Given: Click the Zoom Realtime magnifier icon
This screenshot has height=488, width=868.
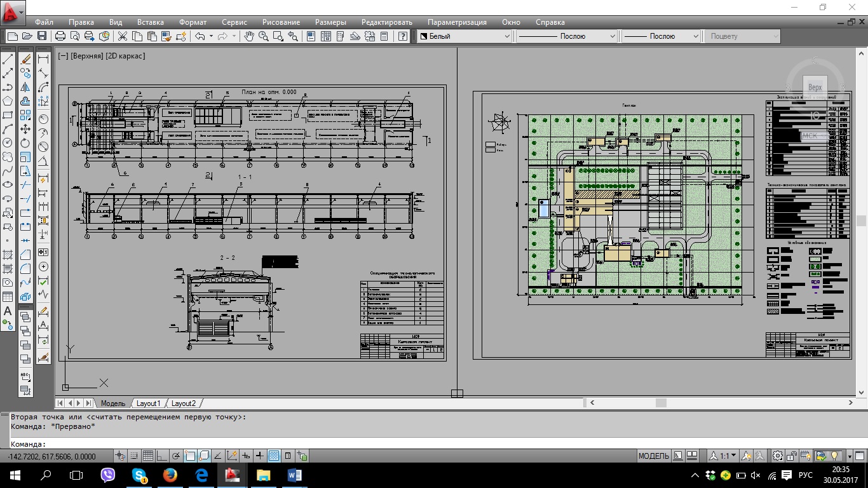Looking at the screenshot, I should tap(263, 36).
